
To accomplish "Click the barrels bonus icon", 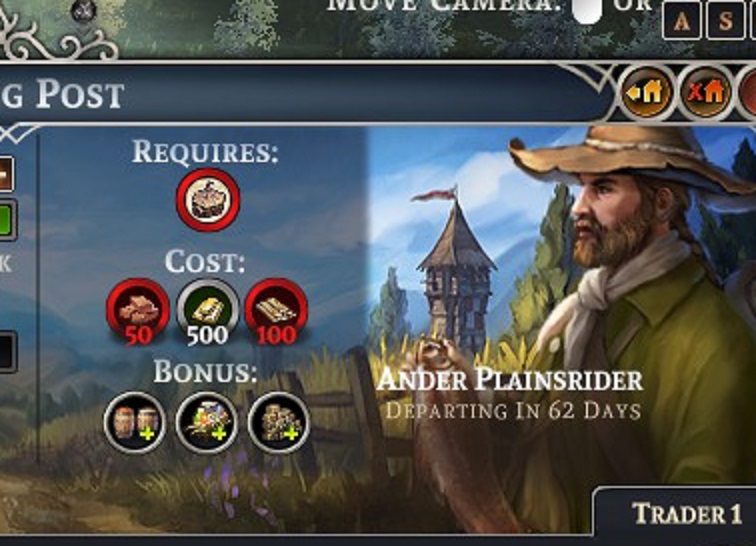I will (135, 423).
